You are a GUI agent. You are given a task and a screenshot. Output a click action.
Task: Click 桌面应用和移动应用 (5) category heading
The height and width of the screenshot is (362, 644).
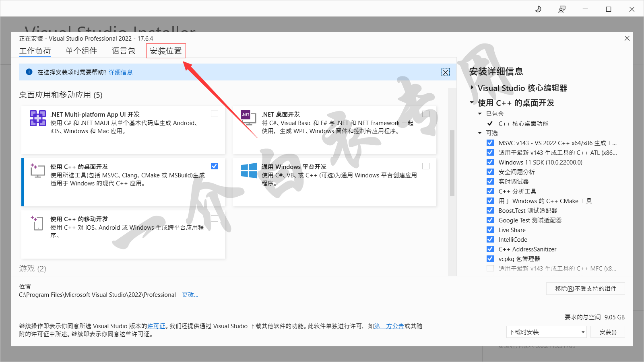(61, 95)
